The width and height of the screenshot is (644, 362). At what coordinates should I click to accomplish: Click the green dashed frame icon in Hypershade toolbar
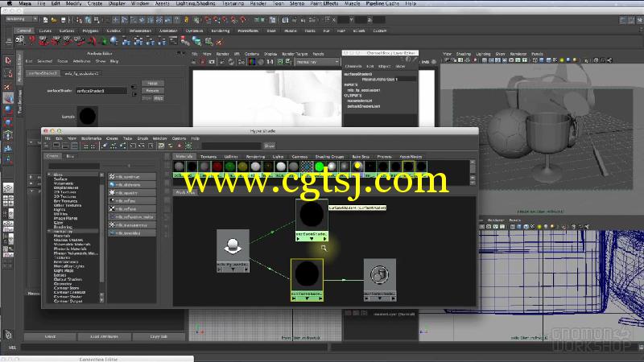coord(188,146)
